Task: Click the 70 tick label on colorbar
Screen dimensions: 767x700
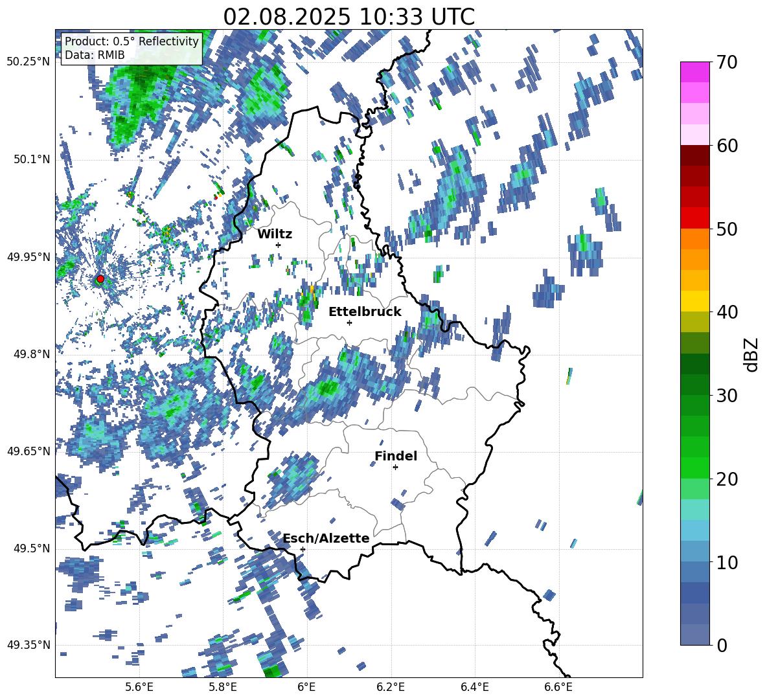Action: point(727,62)
